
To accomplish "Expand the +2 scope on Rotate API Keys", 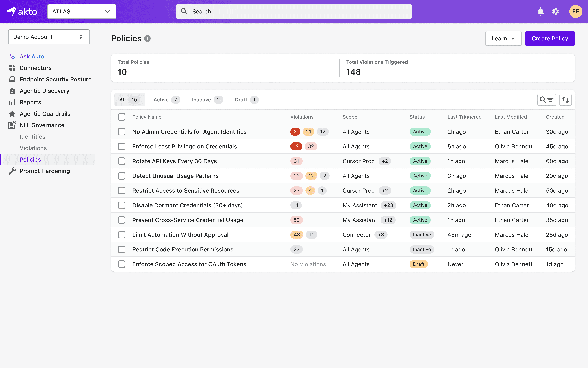I will coord(385,161).
